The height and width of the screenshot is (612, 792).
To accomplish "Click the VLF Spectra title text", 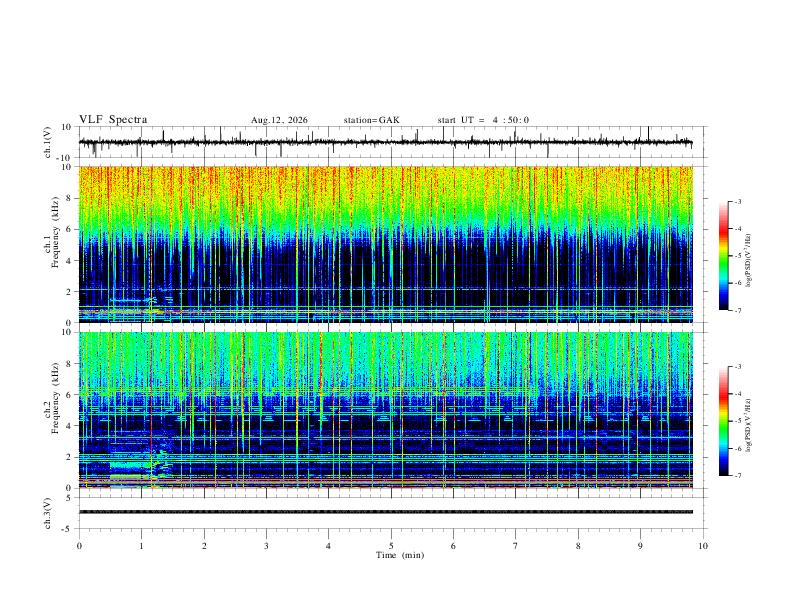I will point(113,120).
